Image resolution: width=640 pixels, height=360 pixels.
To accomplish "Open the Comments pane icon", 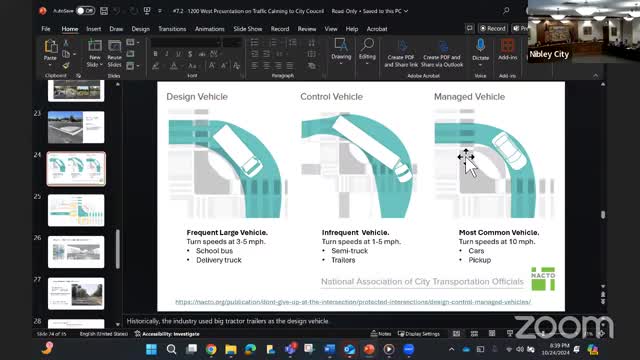I will click(x=469, y=28).
